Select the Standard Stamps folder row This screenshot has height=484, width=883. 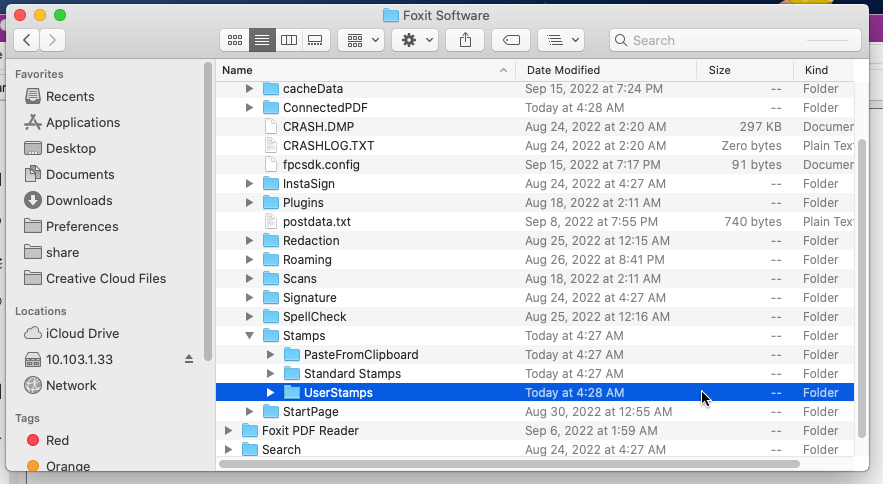535,374
